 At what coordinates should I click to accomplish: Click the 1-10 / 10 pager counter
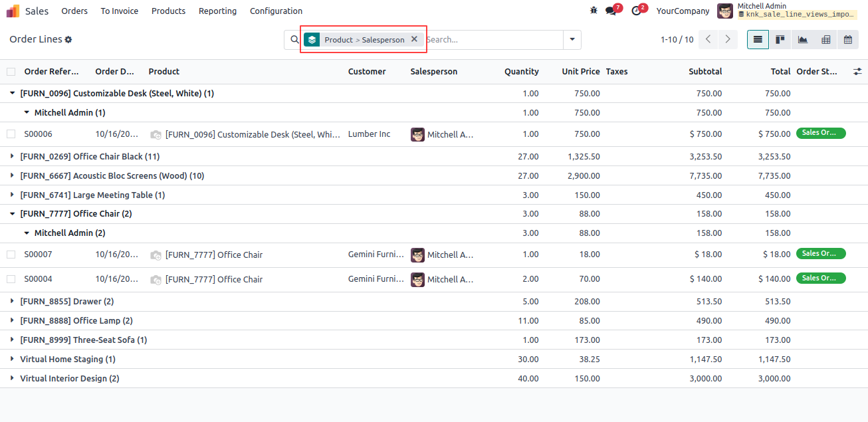[677, 40]
